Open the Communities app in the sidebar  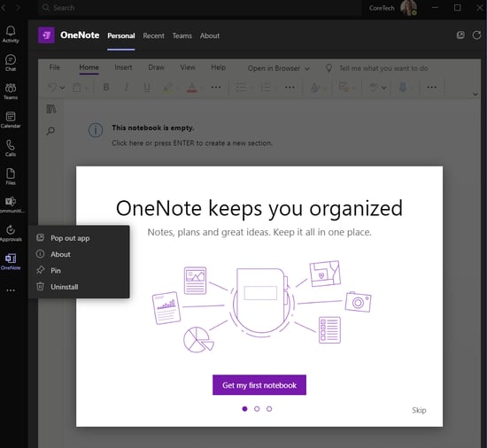11,205
